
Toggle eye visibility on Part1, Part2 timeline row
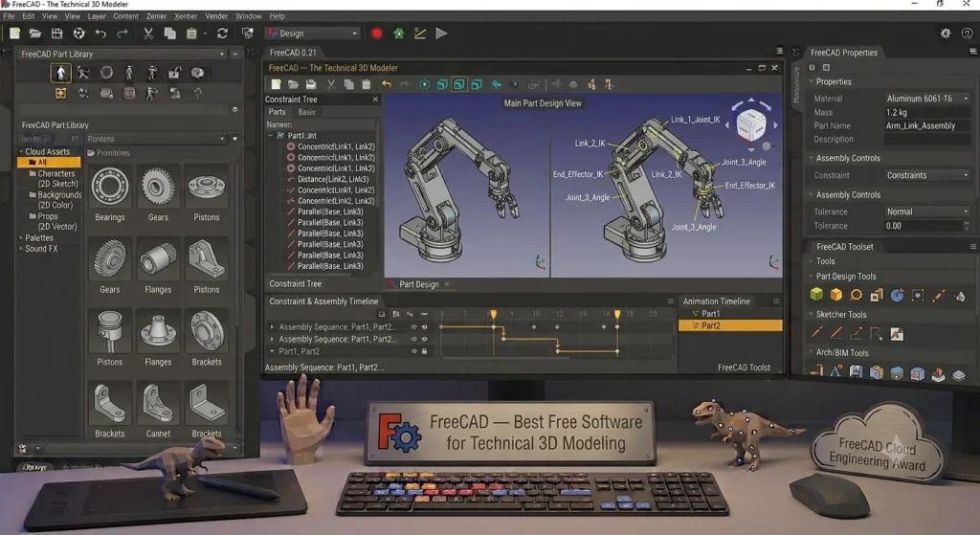tap(413, 351)
